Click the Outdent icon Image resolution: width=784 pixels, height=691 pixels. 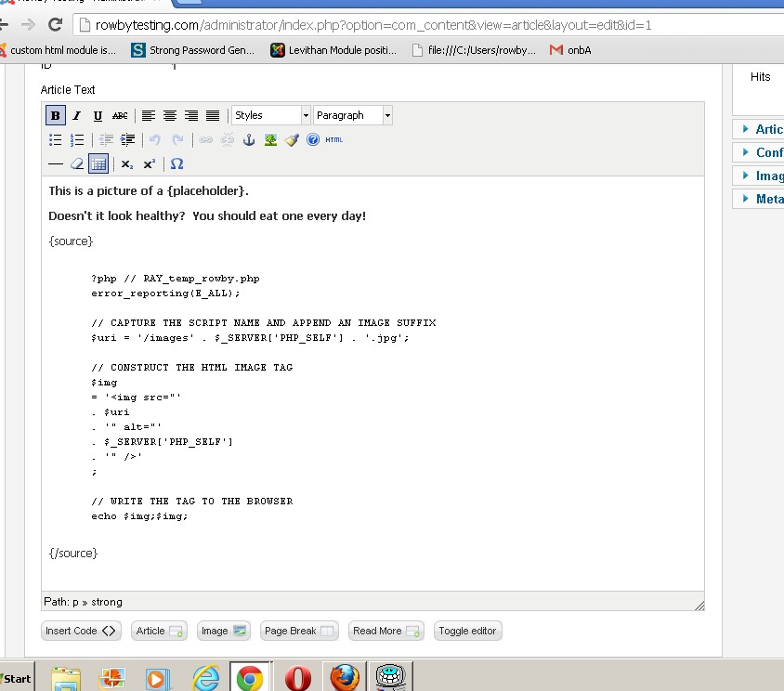pos(106,140)
